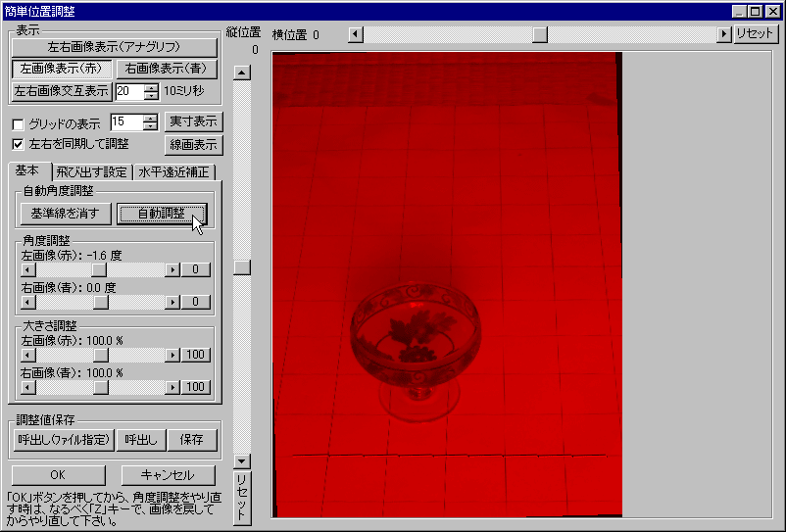The width and height of the screenshot is (786, 532).
Task: Reset left image angle with 0 button
Action: tap(196, 269)
